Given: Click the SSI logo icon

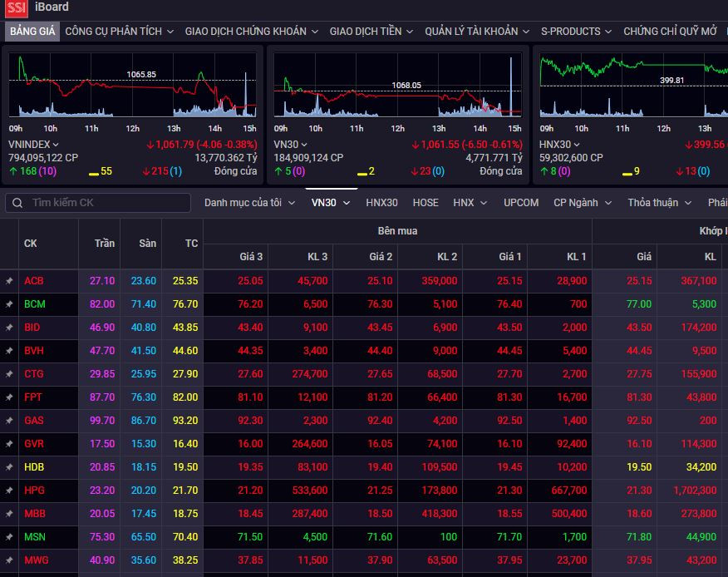Looking at the screenshot, I should coord(17,8).
